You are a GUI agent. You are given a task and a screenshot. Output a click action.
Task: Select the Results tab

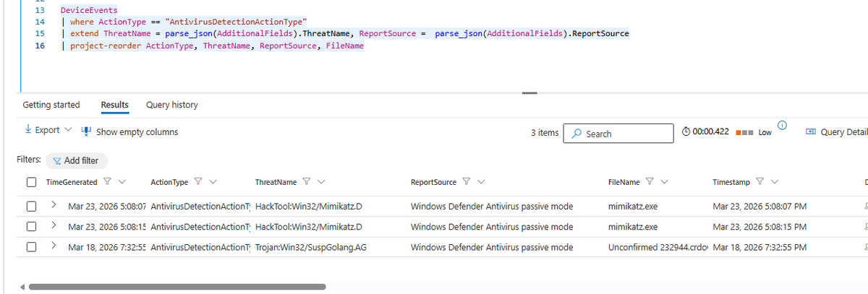[115, 105]
